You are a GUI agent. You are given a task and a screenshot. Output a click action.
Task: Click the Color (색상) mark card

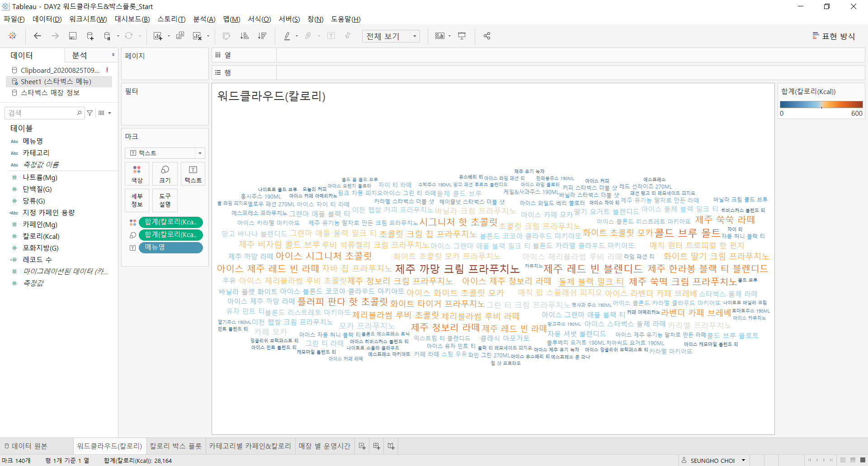point(137,174)
